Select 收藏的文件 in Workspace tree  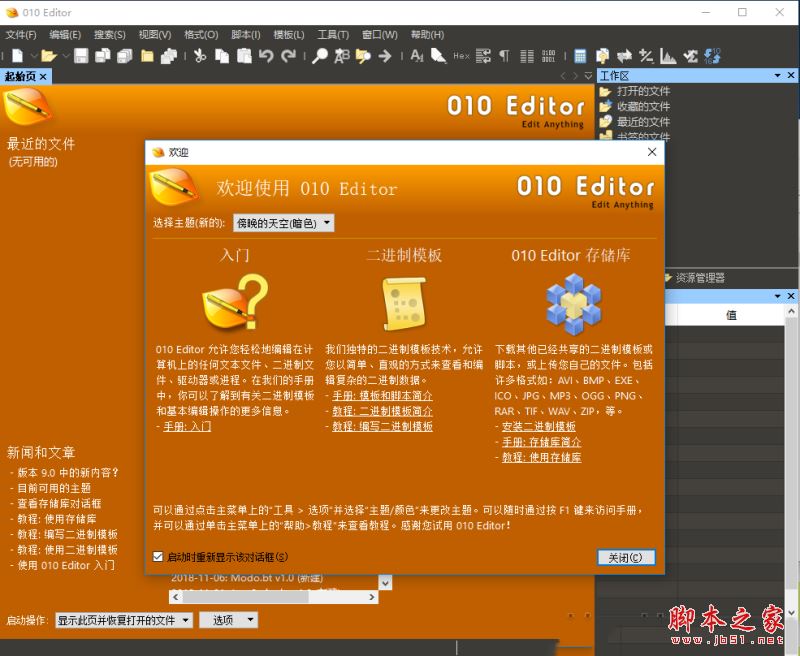(x=643, y=107)
